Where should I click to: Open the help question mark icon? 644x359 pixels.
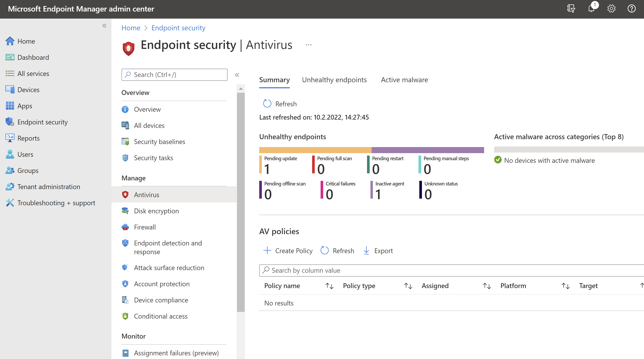[x=631, y=9]
